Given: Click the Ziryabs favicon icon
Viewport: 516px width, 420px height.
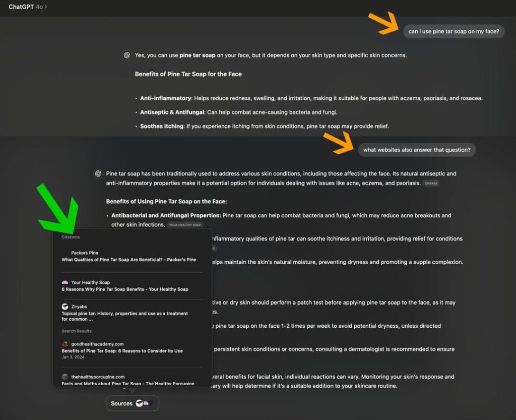Looking at the screenshot, I should point(65,307).
